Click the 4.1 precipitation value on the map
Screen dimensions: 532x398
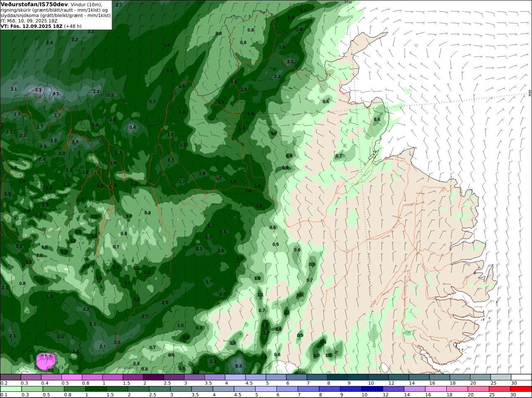56,94
